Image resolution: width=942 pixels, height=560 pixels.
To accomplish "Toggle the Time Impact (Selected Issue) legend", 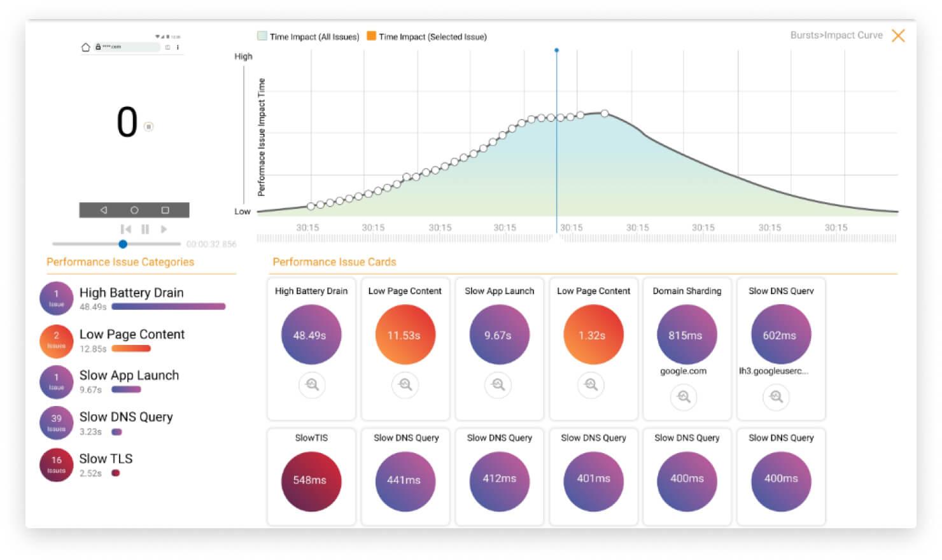I will (x=371, y=36).
